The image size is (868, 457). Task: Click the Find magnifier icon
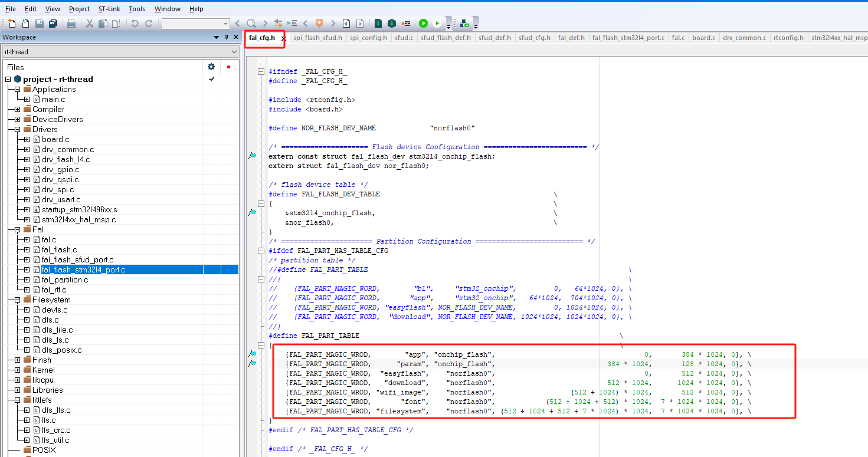pos(251,24)
